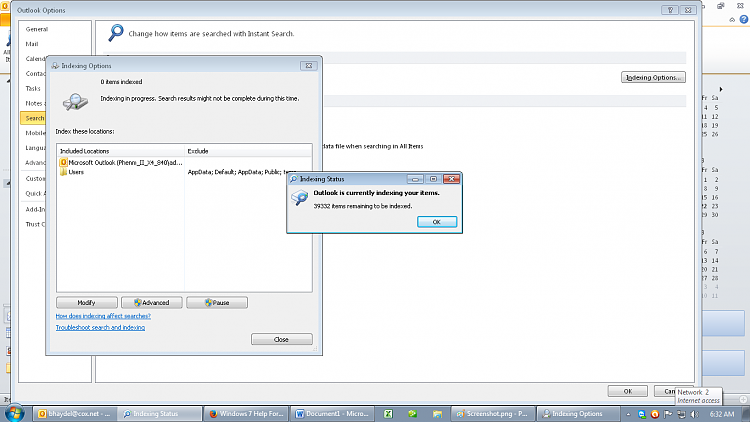This screenshot has height=422, width=750.
Task: Click the Modify button in Indexing Options
Action: tap(87, 303)
